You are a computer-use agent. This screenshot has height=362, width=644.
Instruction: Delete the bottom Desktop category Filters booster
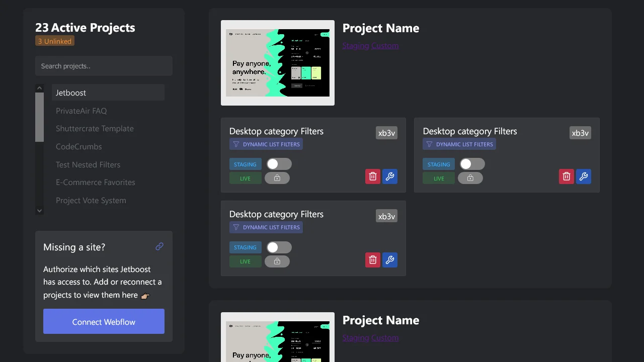pos(372,260)
